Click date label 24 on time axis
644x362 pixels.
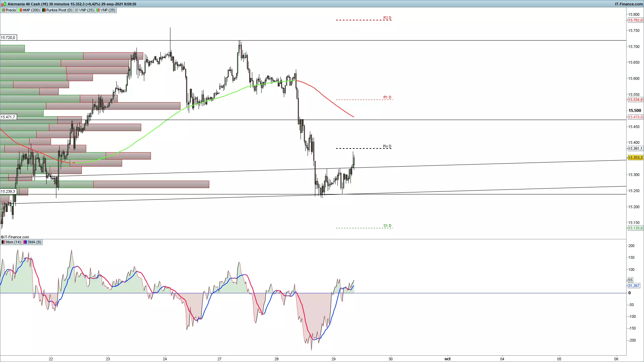point(165,359)
